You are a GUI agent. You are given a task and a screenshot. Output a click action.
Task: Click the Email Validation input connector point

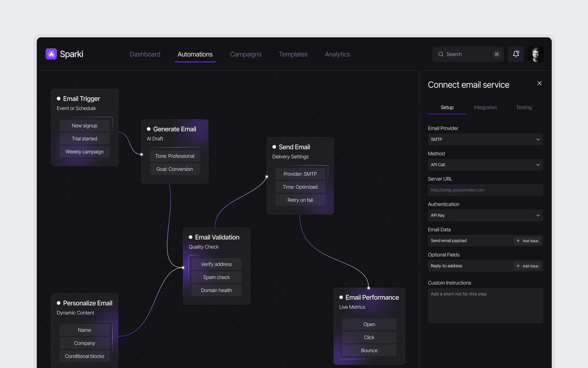point(183,267)
